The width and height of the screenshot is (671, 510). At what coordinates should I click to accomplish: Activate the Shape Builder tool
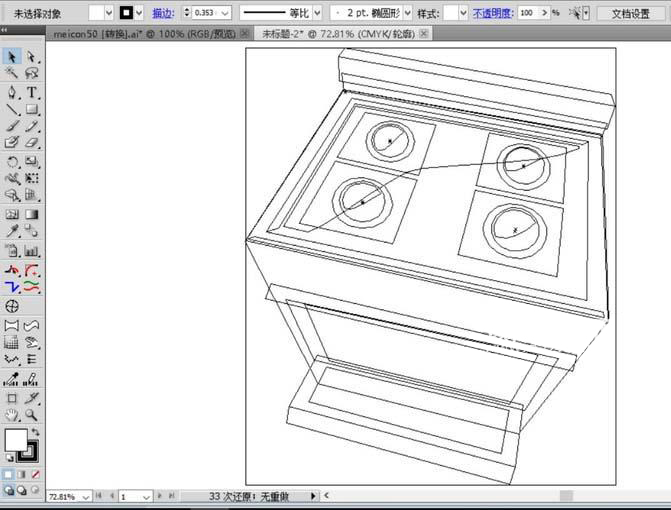[x=12, y=196]
